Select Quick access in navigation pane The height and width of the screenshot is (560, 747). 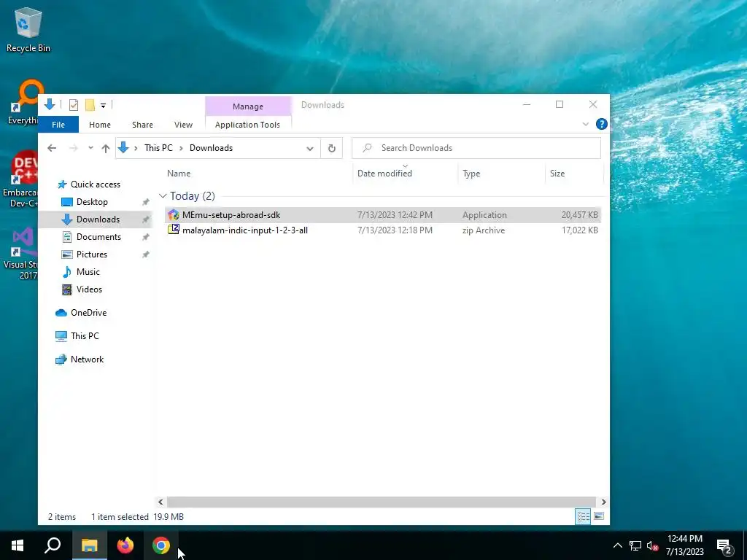click(96, 184)
